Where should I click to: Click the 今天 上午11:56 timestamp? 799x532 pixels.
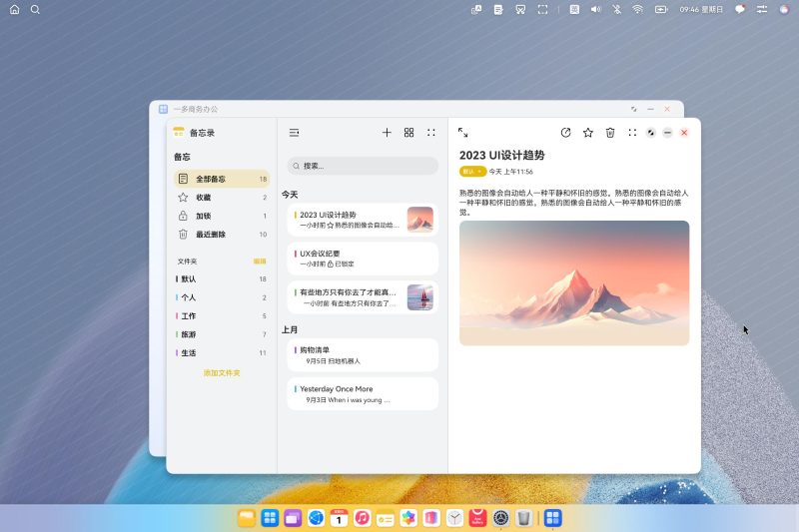511,172
